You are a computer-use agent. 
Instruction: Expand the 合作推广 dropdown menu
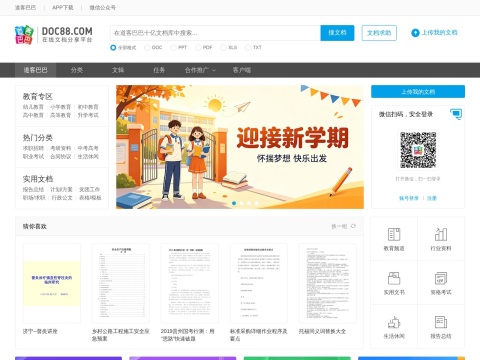(x=200, y=70)
